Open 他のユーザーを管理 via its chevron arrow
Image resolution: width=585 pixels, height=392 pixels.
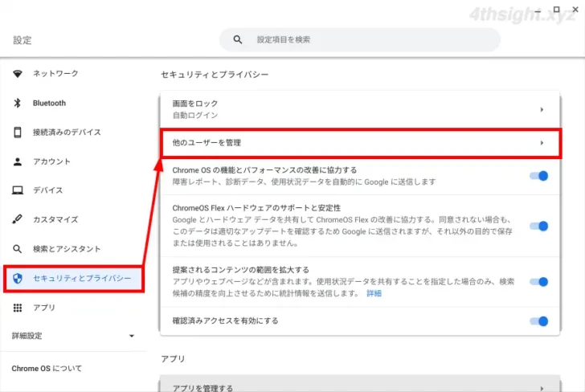[542, 143]
